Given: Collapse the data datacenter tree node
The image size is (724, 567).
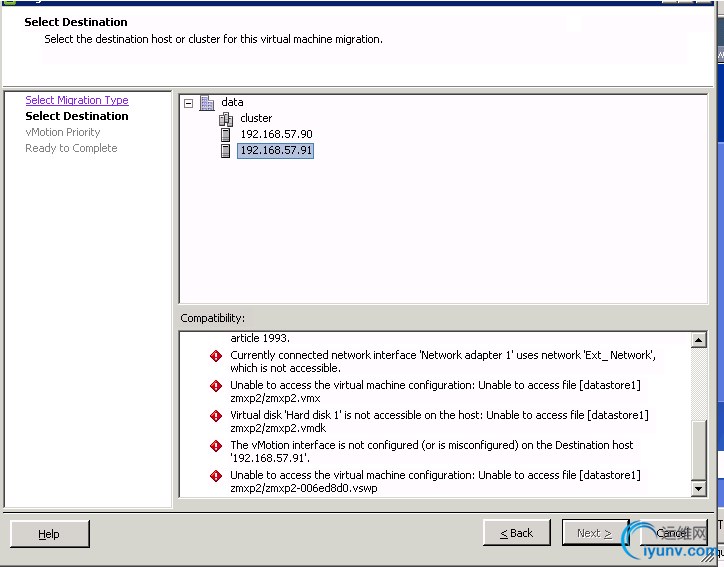Looking at the screenshot, I should 188,103.
